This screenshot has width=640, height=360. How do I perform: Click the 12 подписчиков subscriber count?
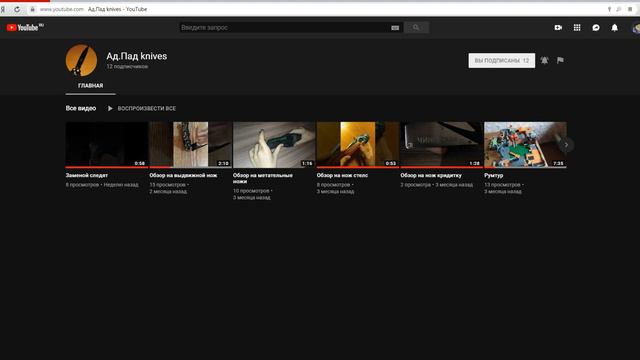127,67
